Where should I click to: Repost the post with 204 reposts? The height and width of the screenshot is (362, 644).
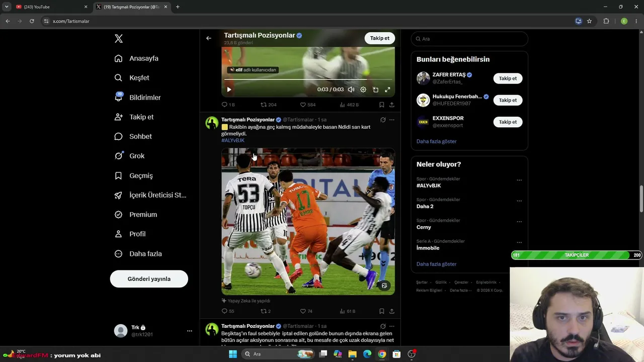click(268, 105)
